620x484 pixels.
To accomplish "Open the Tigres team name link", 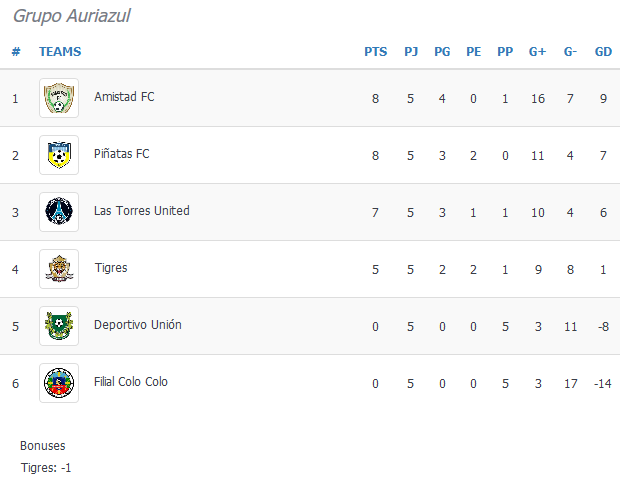I will [x=111, y=268].
